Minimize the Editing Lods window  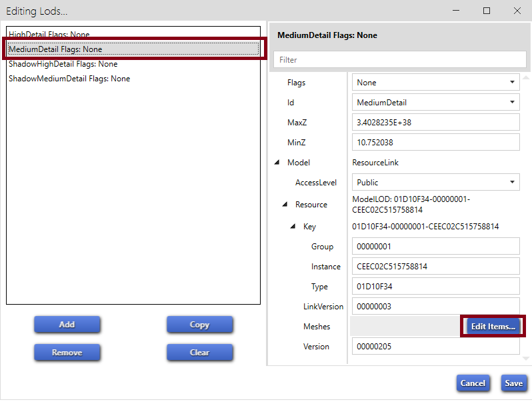(x=456, y=11)
